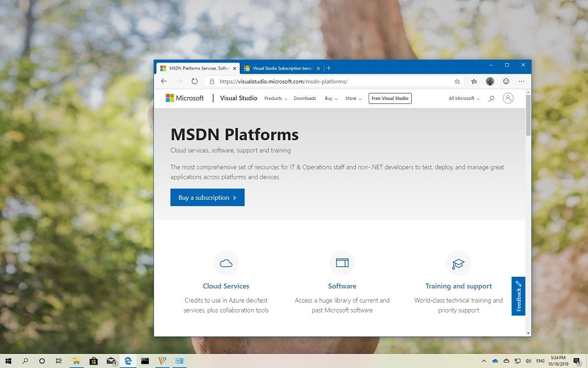Open a new tab with plus button
588x368 pixels.
tap(329, 68)
